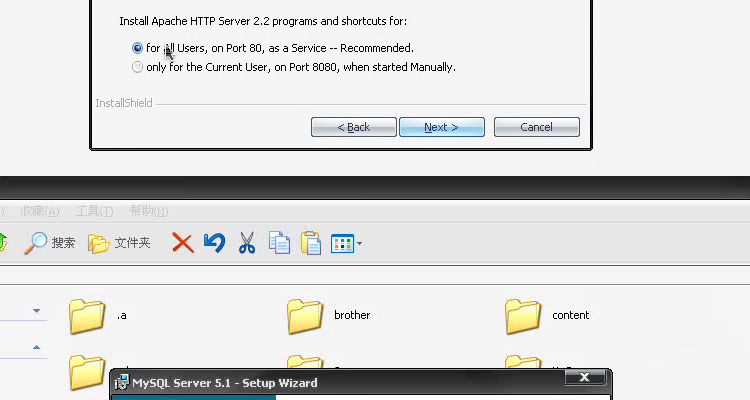750x400 pixels.
Task: Open the 收藏(A) menu in Explorer
Action: point(40,211)
